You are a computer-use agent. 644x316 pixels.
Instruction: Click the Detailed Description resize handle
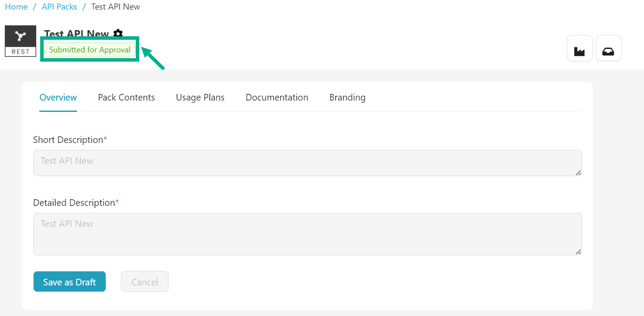[578, 252]
